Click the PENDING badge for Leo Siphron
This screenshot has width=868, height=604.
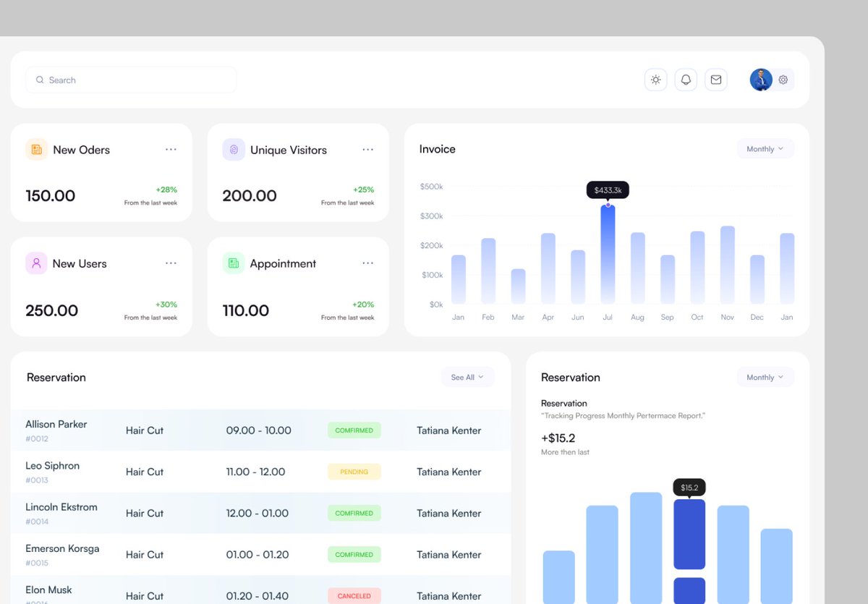[x=354, y=472]
